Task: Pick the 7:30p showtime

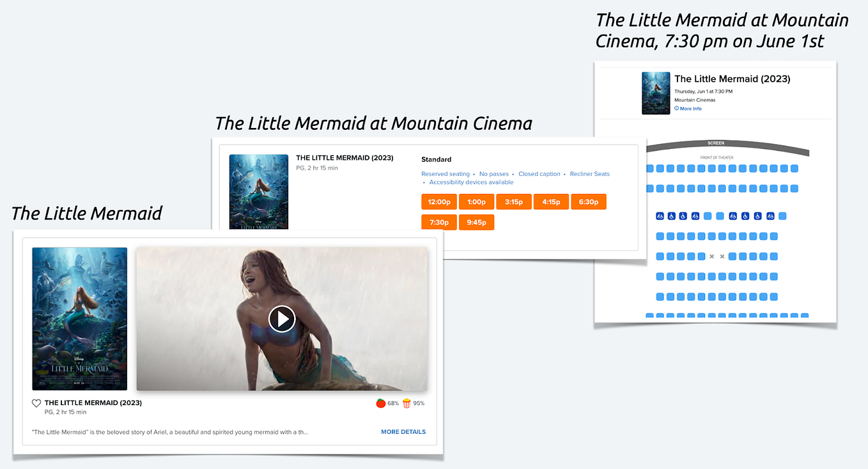Action: pyautogui.click(x=439, y=223)
